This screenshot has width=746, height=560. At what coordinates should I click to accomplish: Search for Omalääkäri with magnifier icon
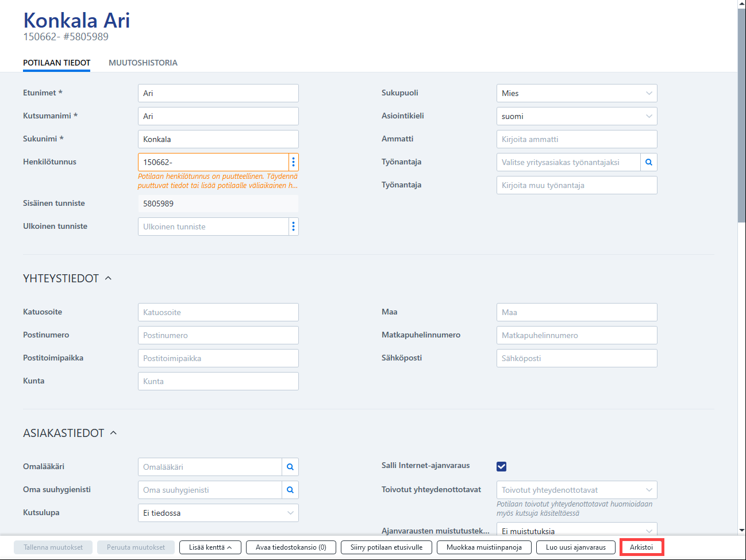290,467
